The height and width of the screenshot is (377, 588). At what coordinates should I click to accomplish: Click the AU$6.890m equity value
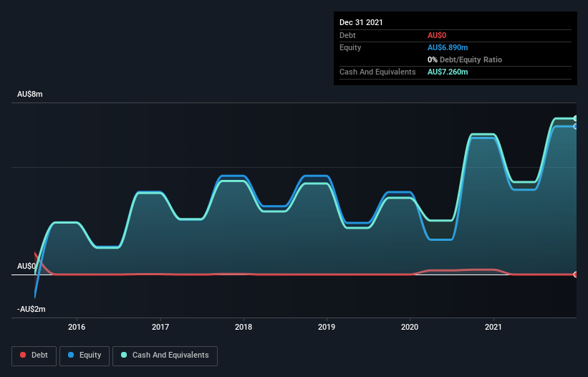pyautogui.click(x=448, y=47)
